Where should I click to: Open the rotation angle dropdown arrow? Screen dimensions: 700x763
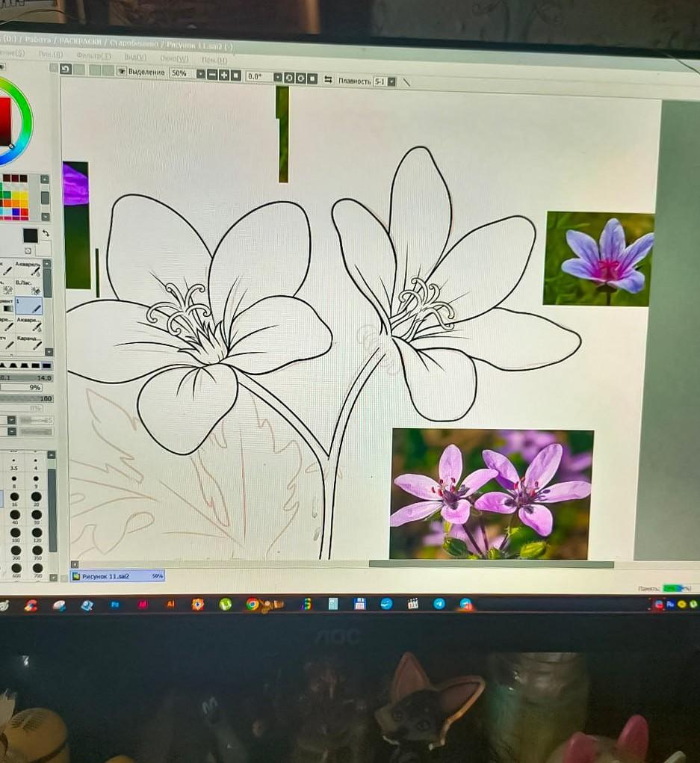click(278, 77)
